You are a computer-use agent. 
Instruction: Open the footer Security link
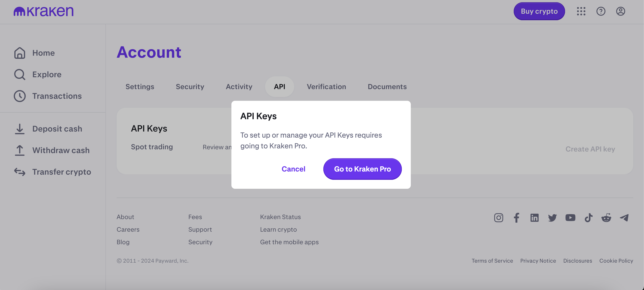coord(200,242)
